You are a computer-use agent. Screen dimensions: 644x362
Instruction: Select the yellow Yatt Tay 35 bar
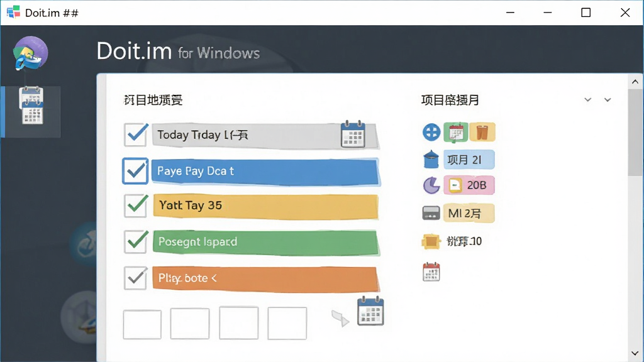tap(265, 206)
